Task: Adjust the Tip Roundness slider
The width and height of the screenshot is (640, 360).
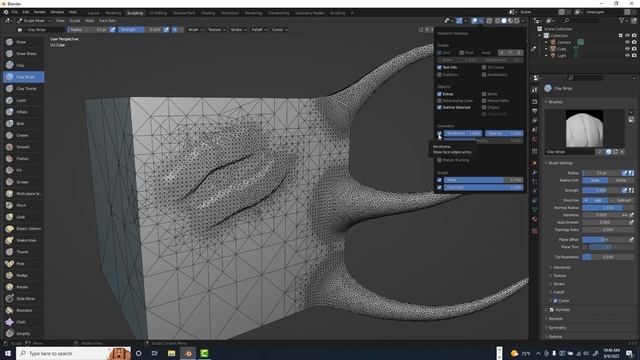Action: 608,257
